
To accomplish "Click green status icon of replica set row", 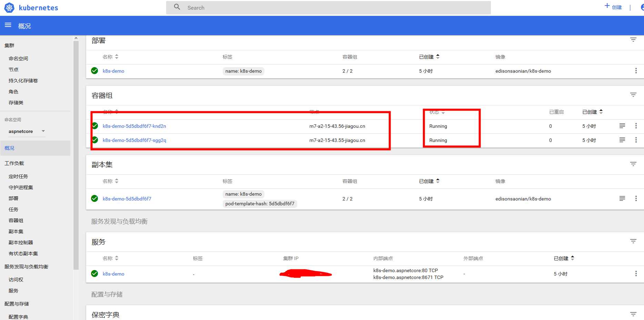I will click(94, 198).
